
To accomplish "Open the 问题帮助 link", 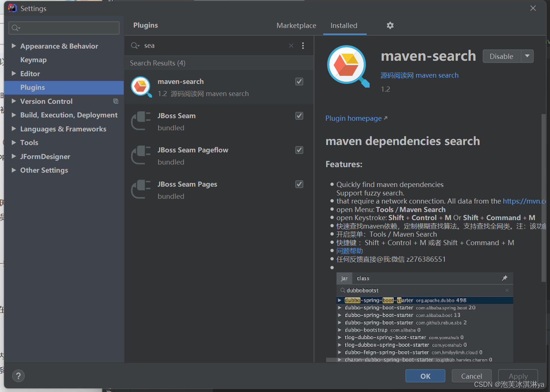I will [x=349, y=251].
